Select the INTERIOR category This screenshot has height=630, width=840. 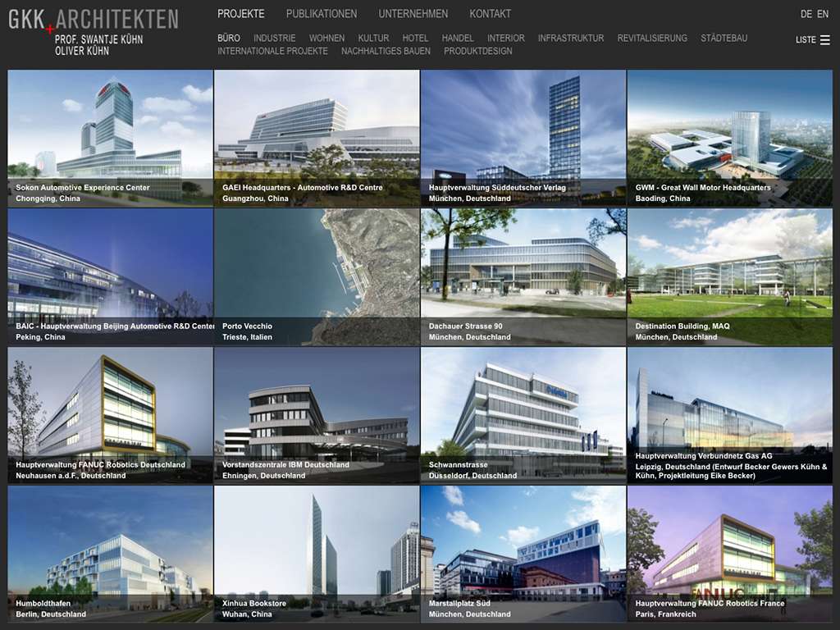click(x=505, y=38)
